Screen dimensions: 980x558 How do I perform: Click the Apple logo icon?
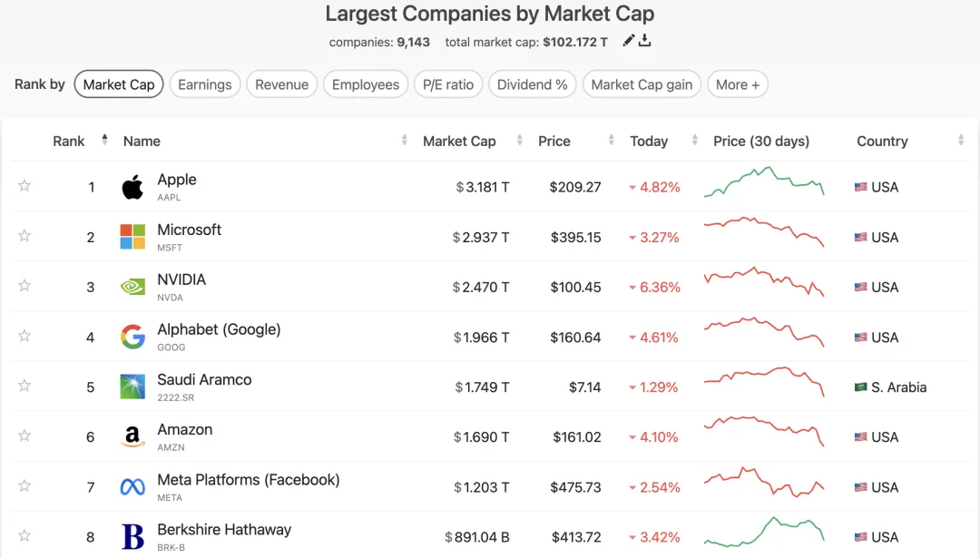[x=132, y=188]
